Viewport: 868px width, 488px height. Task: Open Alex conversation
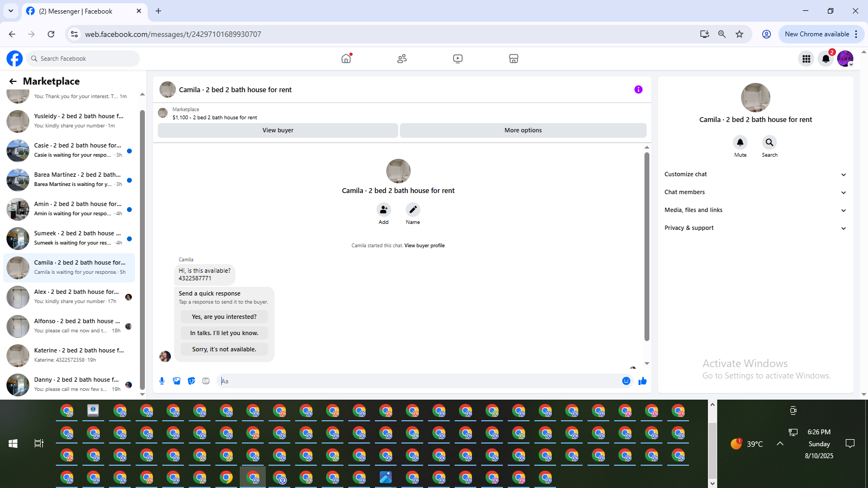coord(69,297)
